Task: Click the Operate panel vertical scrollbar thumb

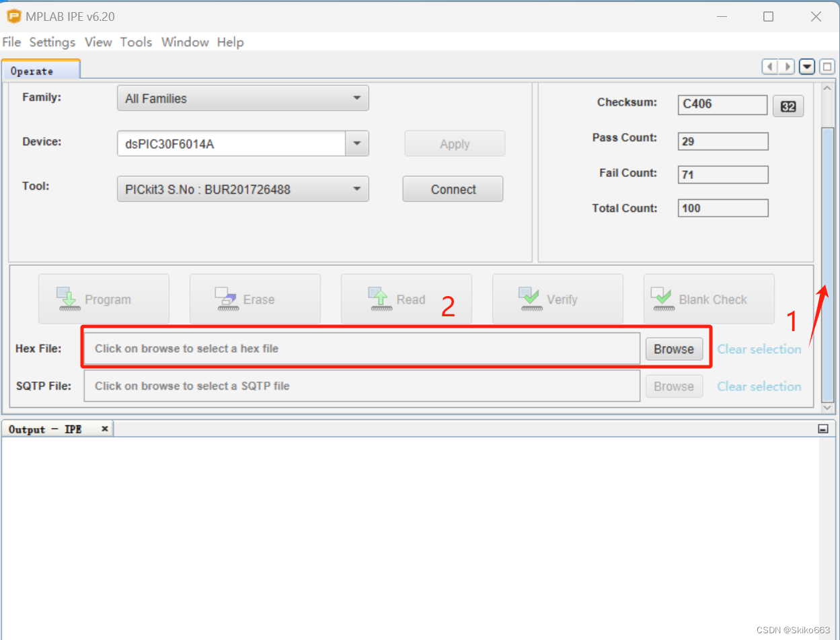Action: (x=828, y=264)
